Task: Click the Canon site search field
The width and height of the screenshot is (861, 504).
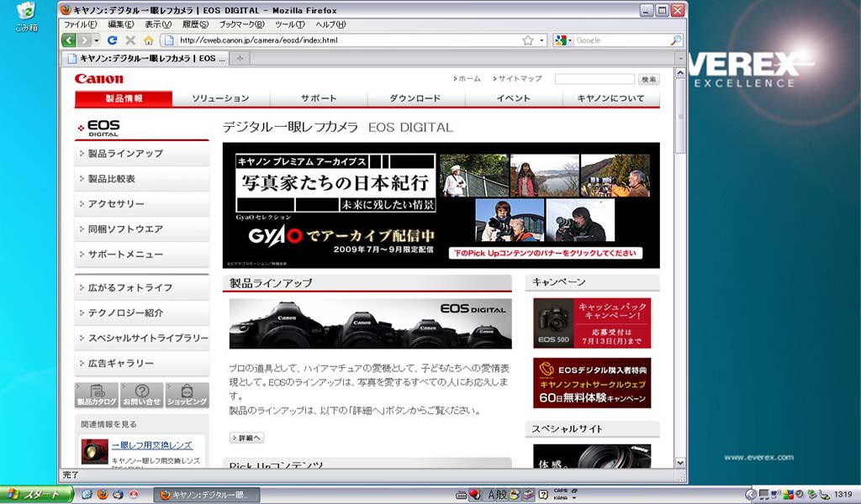Action: tap(594, 79)
